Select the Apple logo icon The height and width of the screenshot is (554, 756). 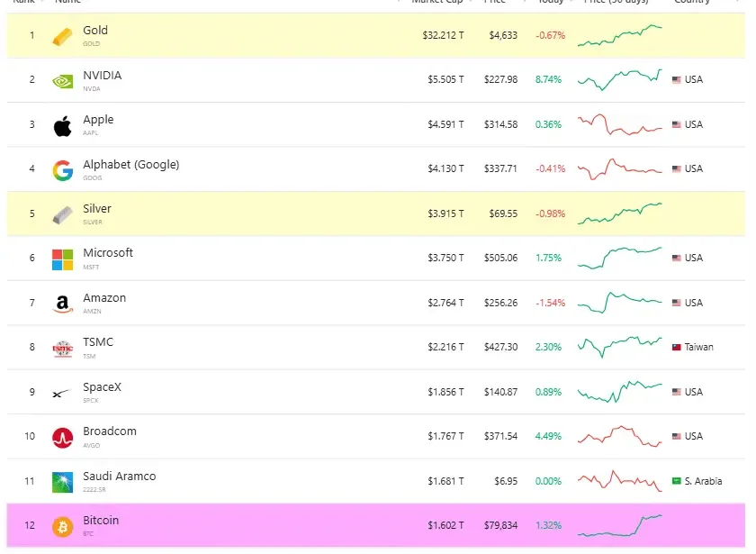point(63,126)
